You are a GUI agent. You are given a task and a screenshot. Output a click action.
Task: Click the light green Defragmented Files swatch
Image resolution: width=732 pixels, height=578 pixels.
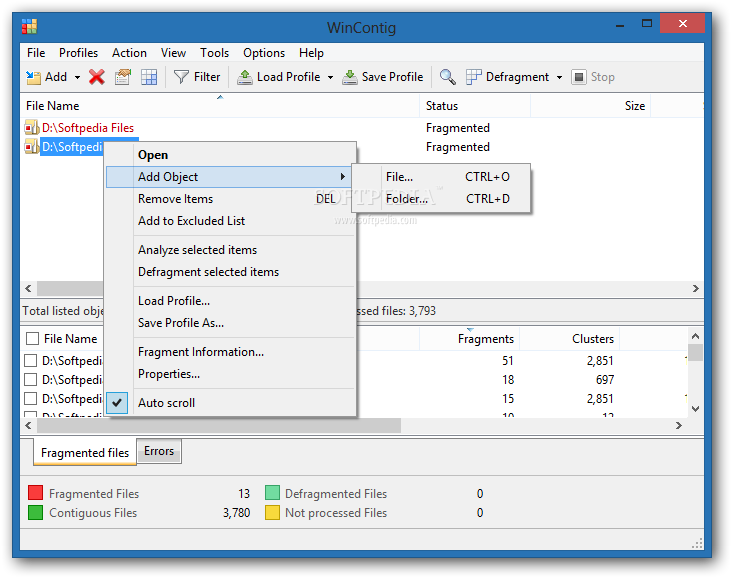(272, 493)
